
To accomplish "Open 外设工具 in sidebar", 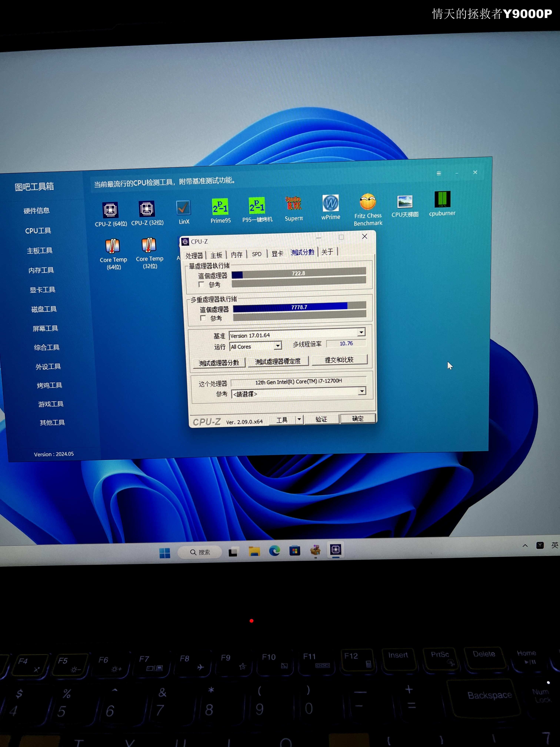I will click(x=48, y=366).
